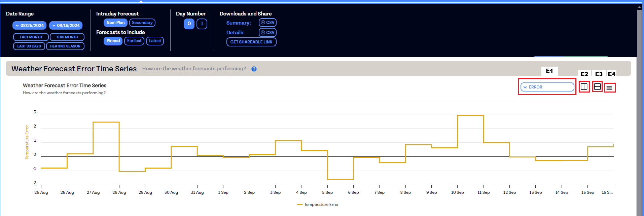The image size is (644, 216).
Task: Click the 'Downloads and Share' heading
Action: pos(246,14)
